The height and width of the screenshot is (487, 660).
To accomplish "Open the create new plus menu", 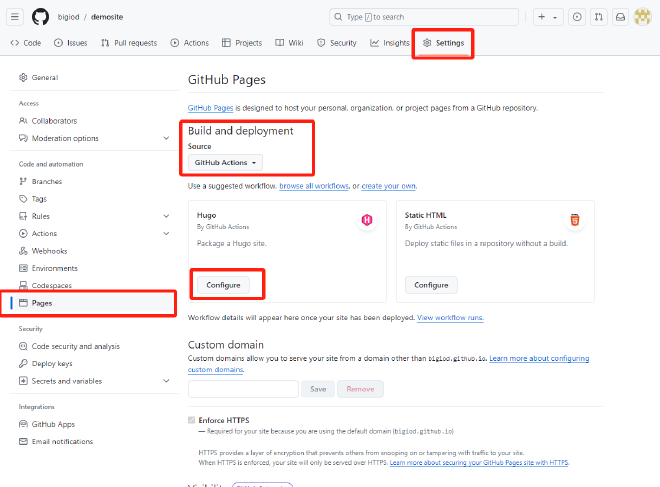I will [x=542, y=17].
